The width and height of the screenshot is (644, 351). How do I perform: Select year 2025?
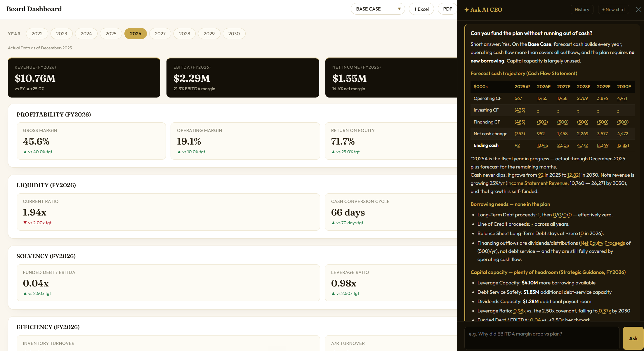pyautogui.click(x=111, y=34)
